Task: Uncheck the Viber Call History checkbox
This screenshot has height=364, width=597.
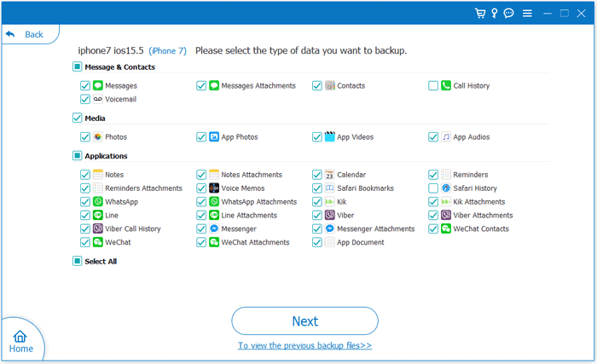Action: coord(85,228)
